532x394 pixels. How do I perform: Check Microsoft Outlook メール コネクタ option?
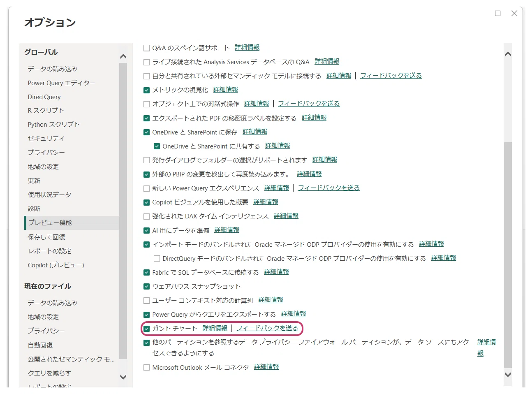(146, 368)
